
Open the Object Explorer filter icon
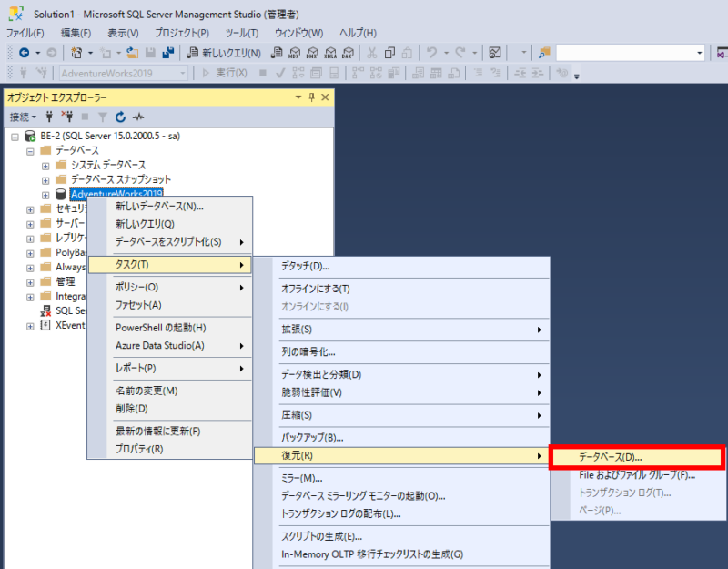point(104,116)
